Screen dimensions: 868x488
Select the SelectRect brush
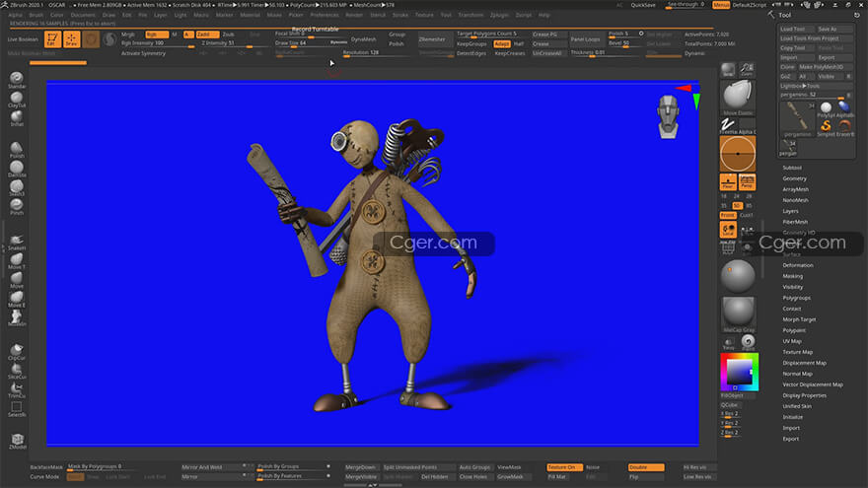(17, 409)
